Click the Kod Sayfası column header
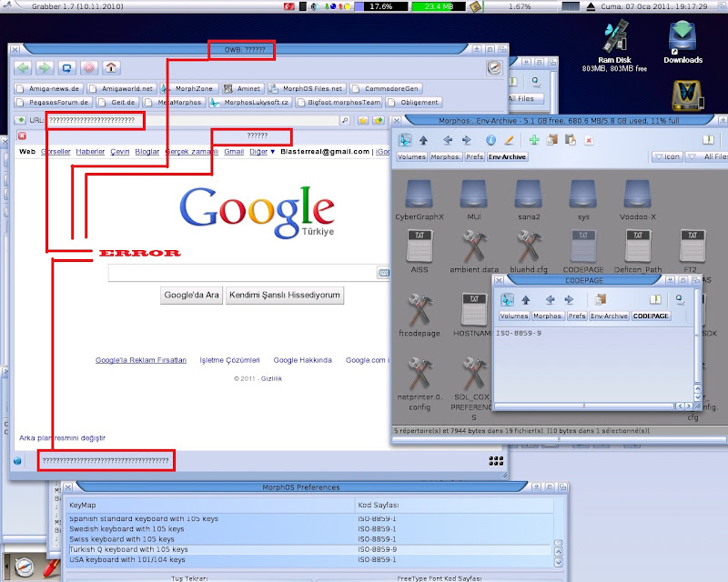This screenshot has width=728, height=582. tap(454, 505)
